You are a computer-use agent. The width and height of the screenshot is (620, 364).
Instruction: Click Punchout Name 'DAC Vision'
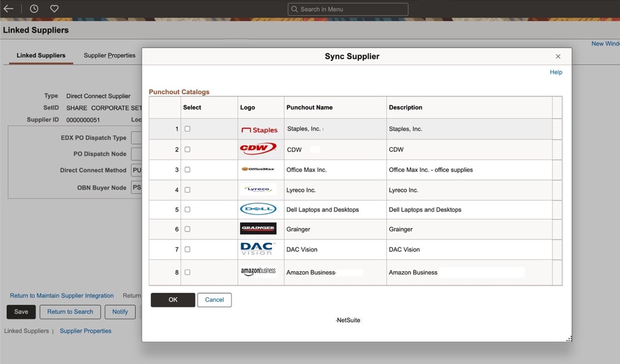[x=302, y=250]
